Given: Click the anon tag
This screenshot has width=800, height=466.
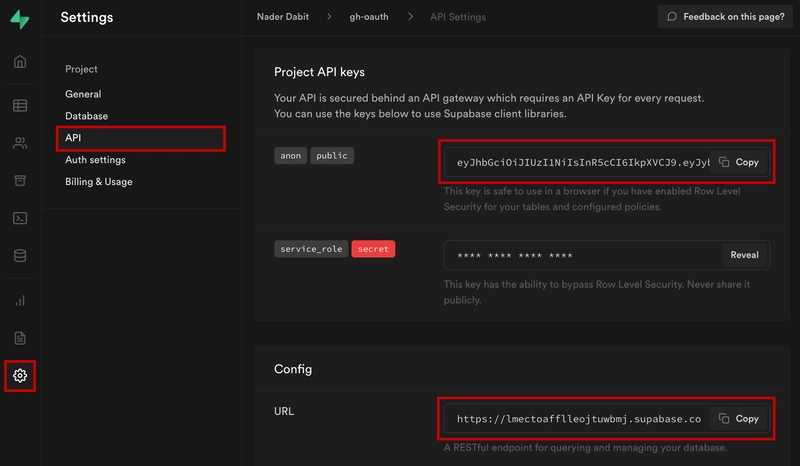Looking at the screenshot, I should (x=290, y=156).
